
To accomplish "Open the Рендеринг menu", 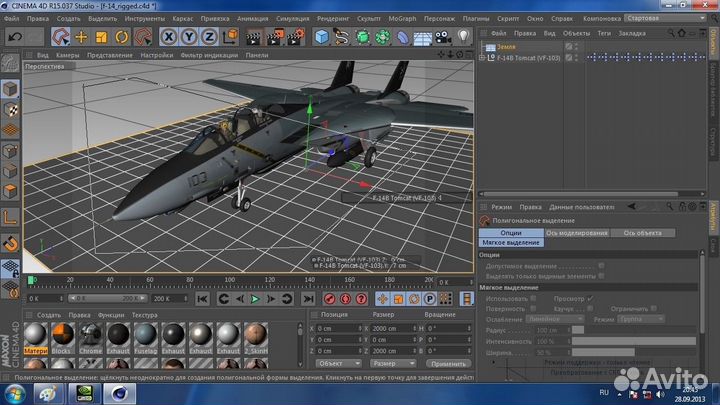I will (333, 19).
